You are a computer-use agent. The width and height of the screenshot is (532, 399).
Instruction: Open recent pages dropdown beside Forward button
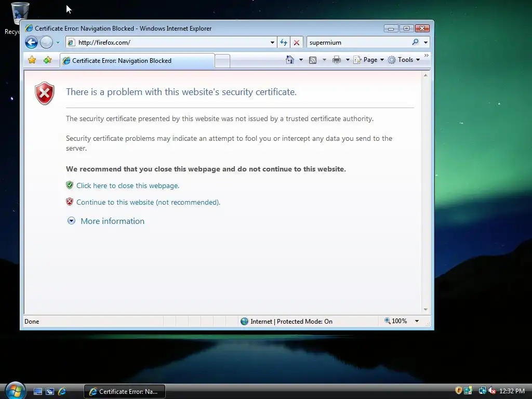[58, 43]
